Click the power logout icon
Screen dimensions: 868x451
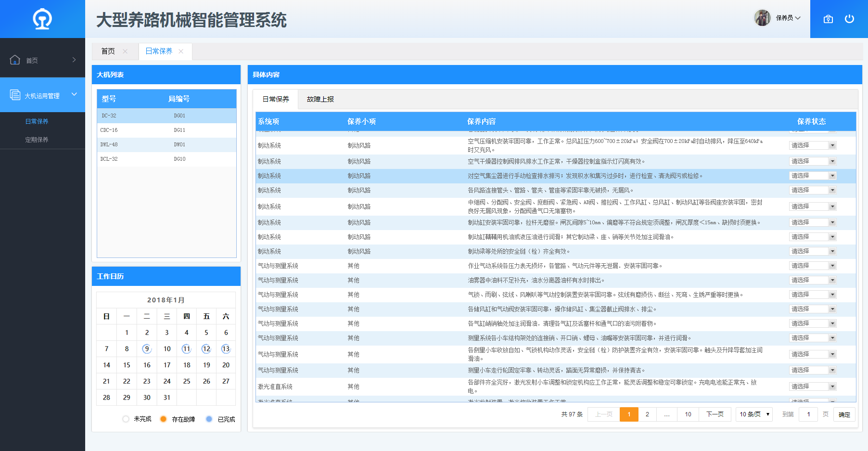click(x=849, y=19)
